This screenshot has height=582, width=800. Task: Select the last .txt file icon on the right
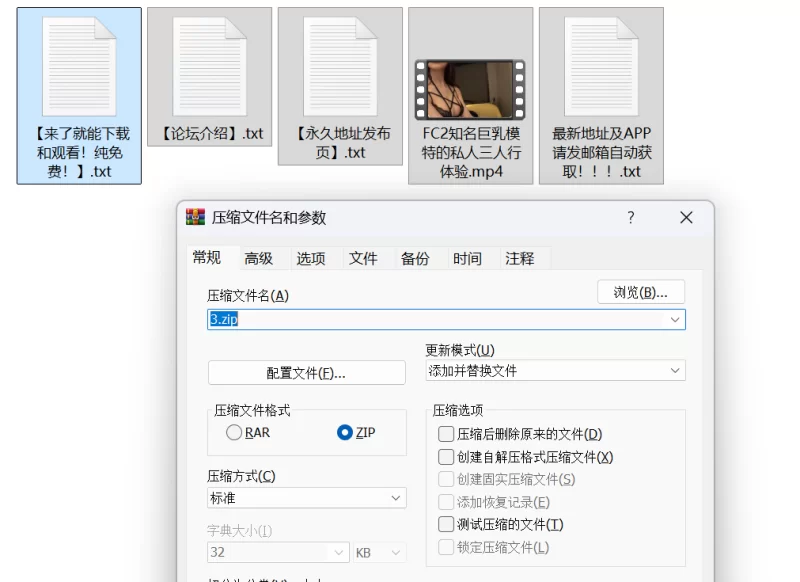click(601, 66)
